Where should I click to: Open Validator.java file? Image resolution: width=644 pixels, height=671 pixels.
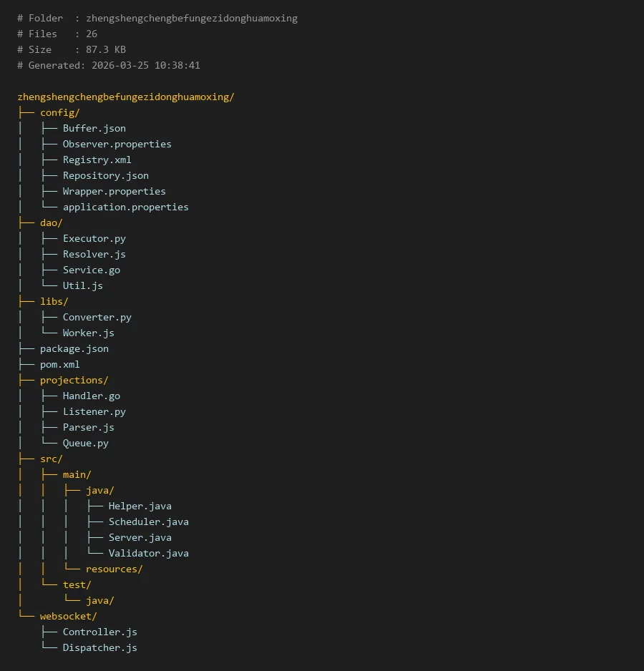pyautogui.click(x=148, y=553)
